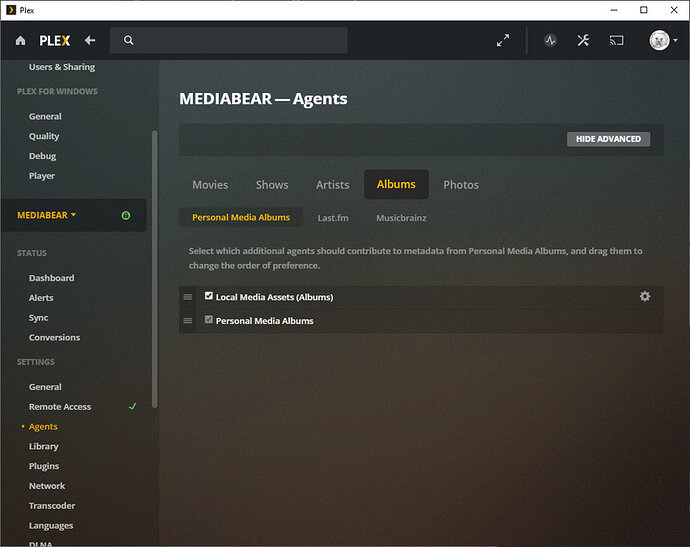Click the Local Media Assets (Albums) label
Viewport: 690px width, 547px height.
[x=274, y=297]
